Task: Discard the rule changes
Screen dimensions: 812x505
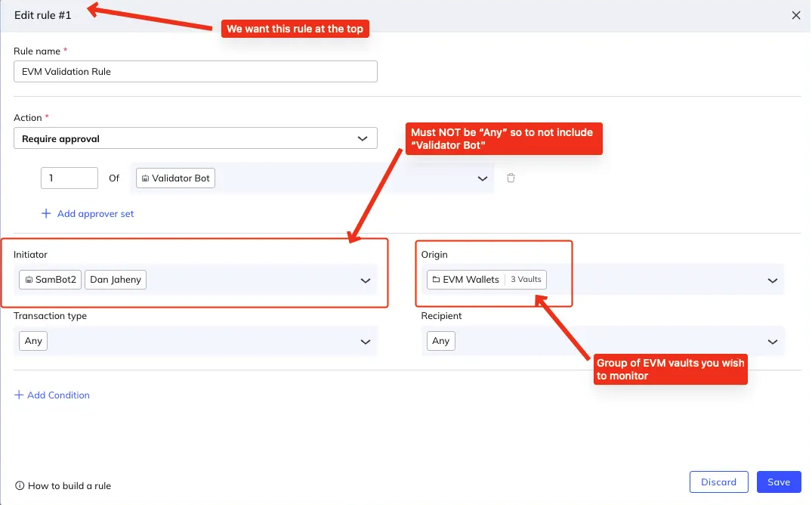Action: coord(718,482)
